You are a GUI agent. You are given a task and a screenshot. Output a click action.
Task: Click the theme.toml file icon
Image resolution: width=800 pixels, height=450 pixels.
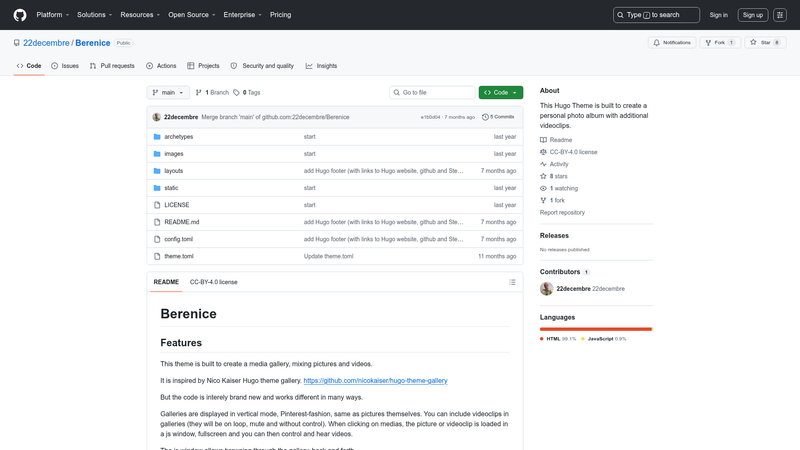[157, 256]
